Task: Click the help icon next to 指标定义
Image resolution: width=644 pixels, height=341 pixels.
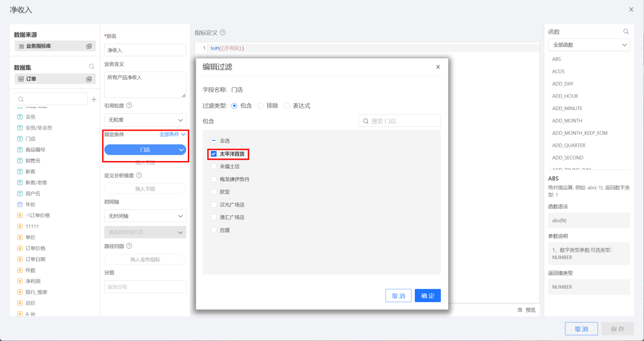Action: (x=223, y=33)
